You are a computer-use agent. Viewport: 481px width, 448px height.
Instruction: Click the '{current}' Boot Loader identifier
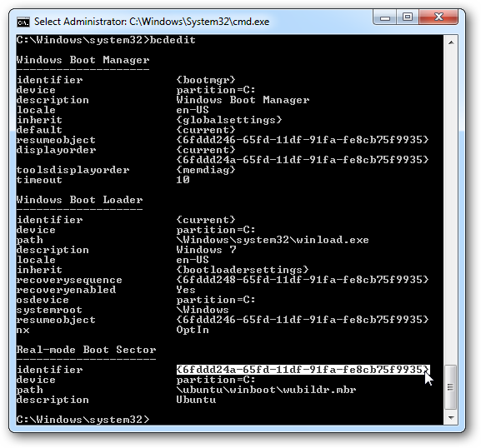[x=206, y=220]
